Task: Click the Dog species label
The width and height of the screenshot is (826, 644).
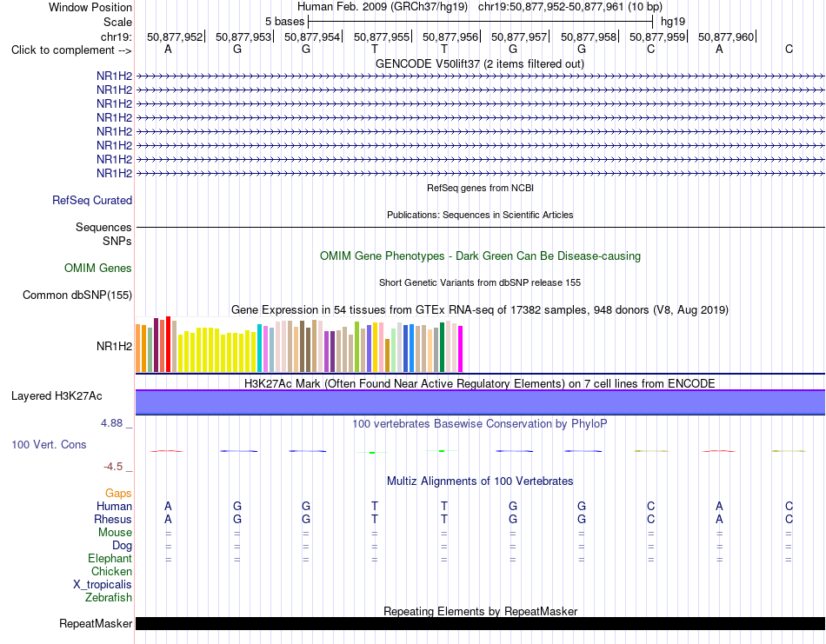Action: coord(122,546)
